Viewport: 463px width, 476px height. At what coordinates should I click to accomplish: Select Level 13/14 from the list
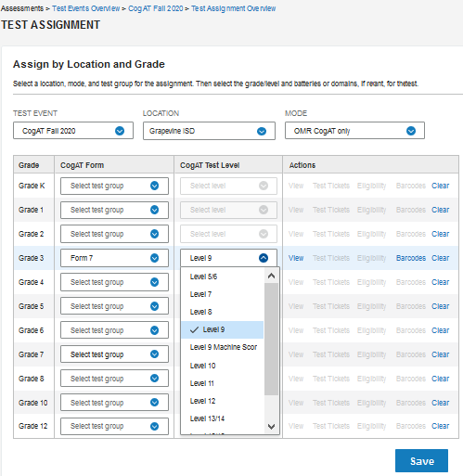point(223,418)
